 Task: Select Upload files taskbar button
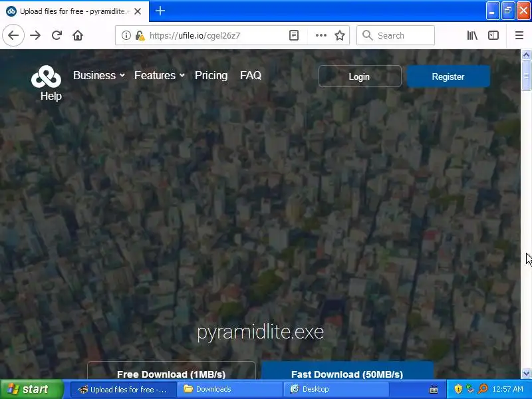[124, 389]
